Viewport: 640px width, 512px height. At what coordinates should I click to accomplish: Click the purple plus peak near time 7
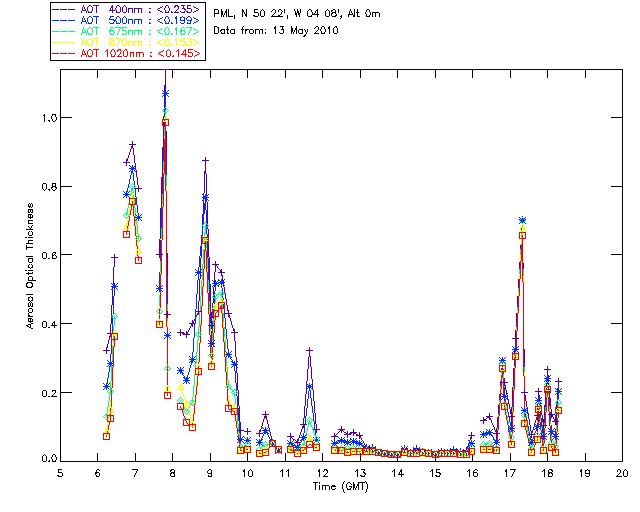[x=132, y=144]
